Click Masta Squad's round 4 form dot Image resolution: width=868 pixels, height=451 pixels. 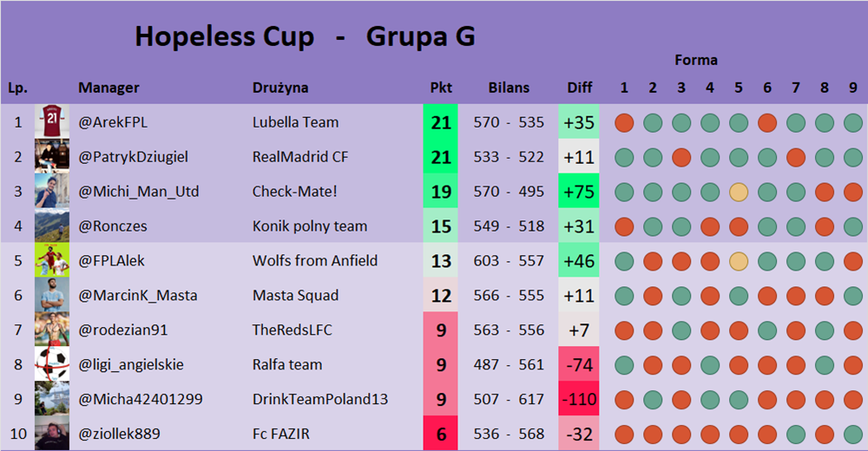tap(710, 296)
